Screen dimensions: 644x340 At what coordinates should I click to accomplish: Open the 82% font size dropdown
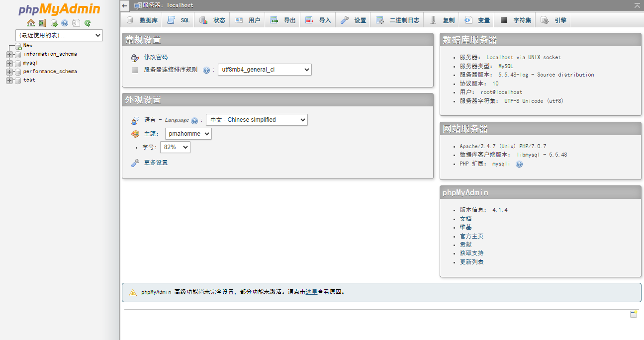[175, 147]
